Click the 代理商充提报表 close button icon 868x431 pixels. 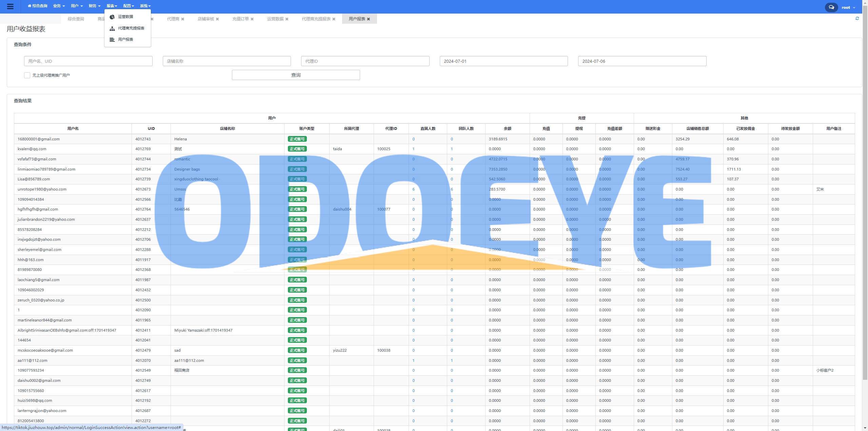(x=334, y=19)
